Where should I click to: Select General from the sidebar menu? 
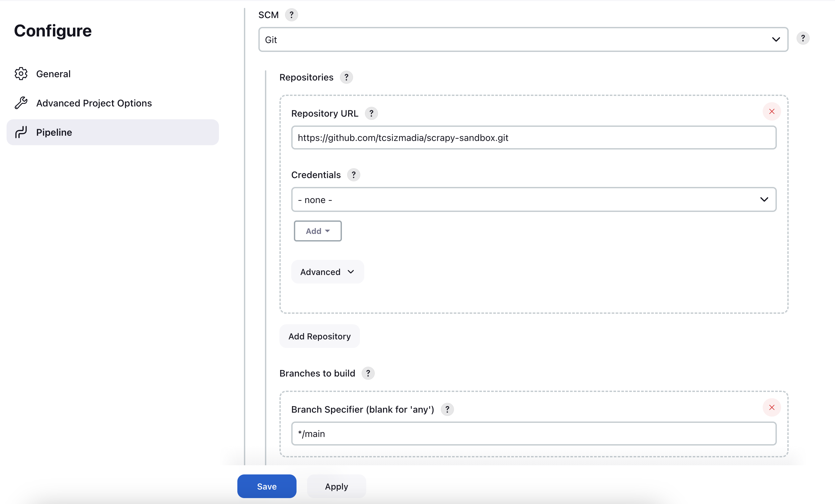pyautogui.click(x=53, y=73)
